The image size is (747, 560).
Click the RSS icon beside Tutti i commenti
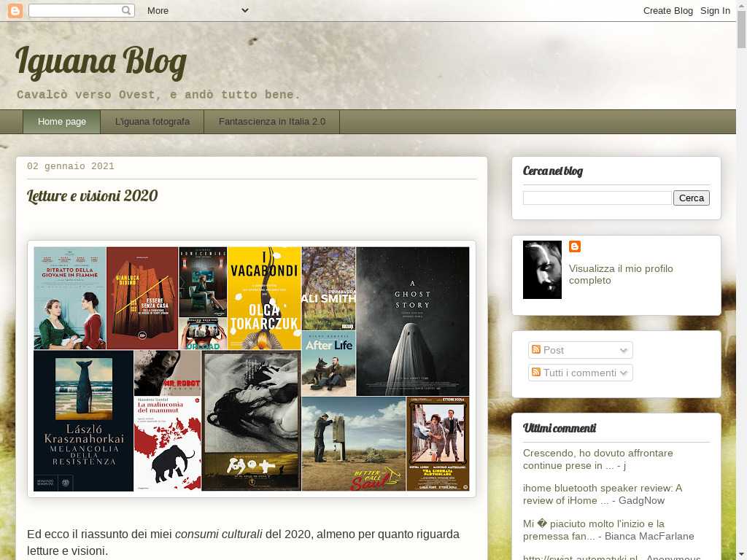coord(536,373)
